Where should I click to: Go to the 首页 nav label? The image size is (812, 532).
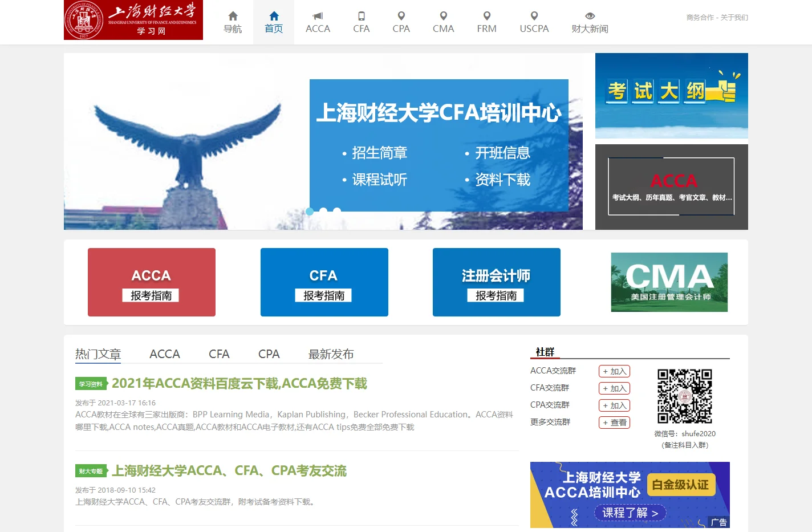pyautogui.click(x=274, y=29)
